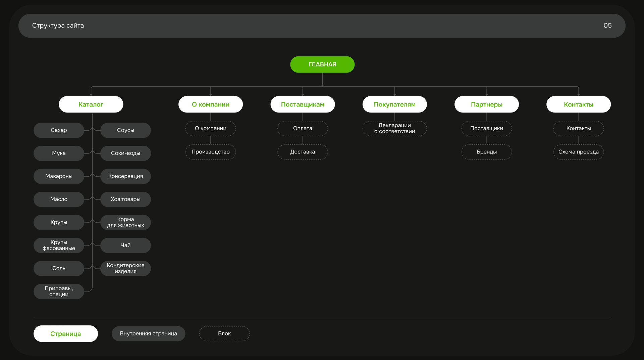
Task: Click the Производство dashed block
Action: point(210,152)
